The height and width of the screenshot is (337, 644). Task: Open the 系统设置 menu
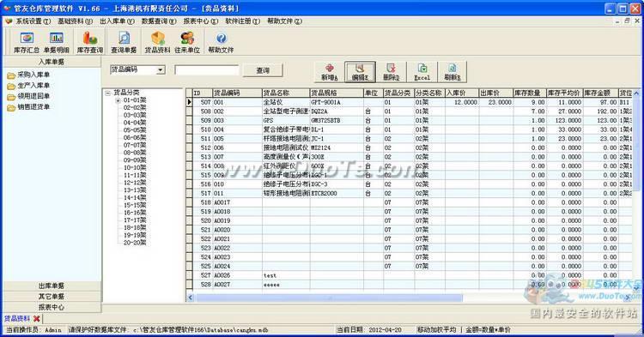coord(33,21)
